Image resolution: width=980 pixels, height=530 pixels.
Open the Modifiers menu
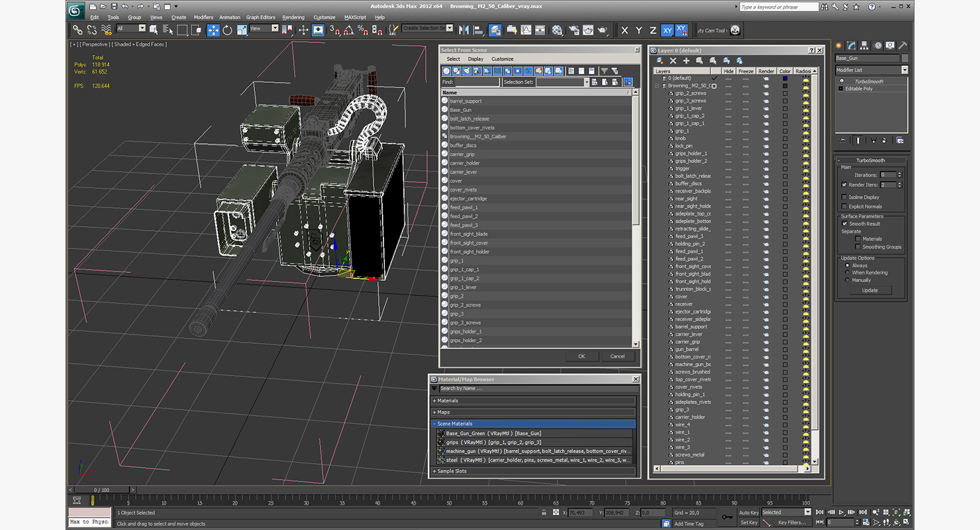click(203, 17)
